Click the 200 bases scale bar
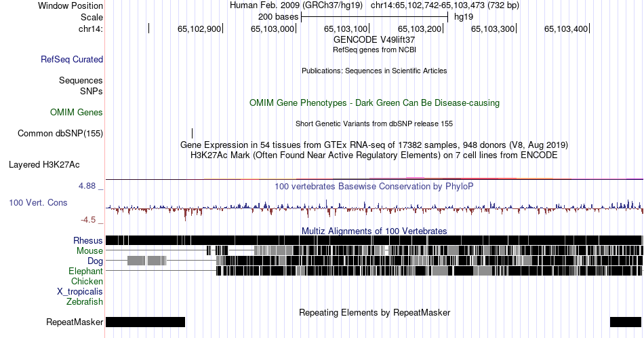The height and width of the screenshot is (338, 644). [x=374, y=17]
